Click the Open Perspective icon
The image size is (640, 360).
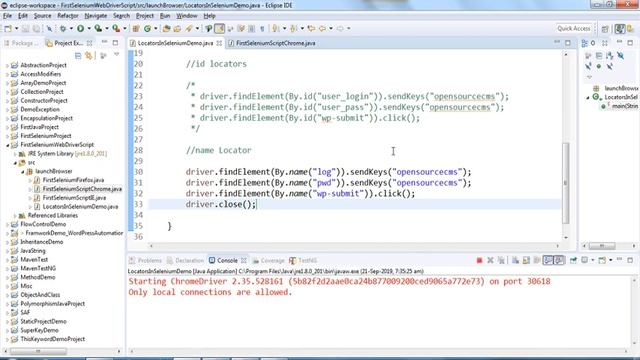[x=605, y=29]
